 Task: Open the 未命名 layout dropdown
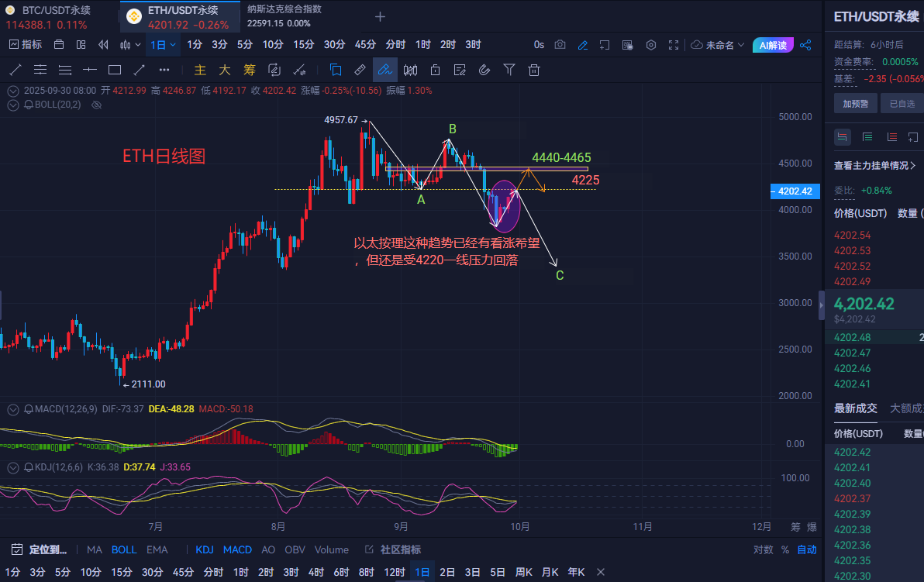[718, 45]
